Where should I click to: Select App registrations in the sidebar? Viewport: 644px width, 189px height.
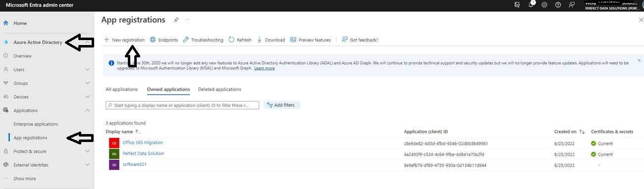(30, 138)
